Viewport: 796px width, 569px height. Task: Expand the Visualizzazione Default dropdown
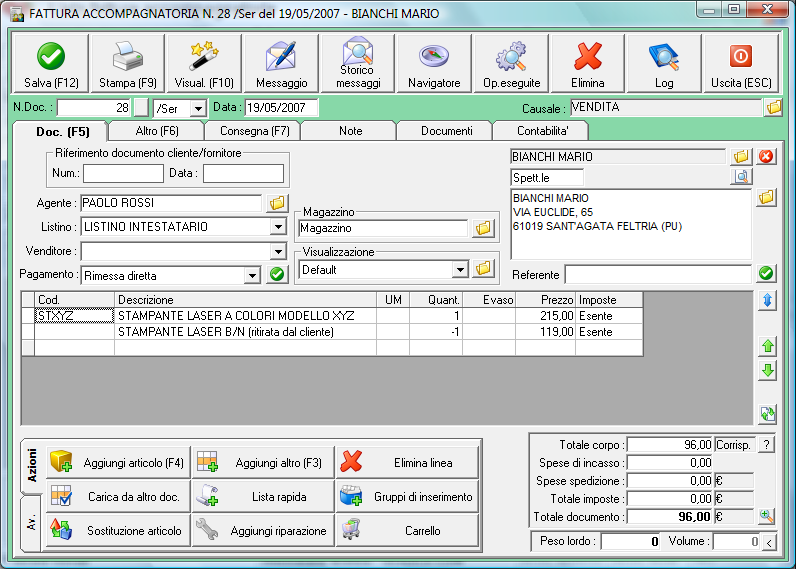tap(459, 269)
